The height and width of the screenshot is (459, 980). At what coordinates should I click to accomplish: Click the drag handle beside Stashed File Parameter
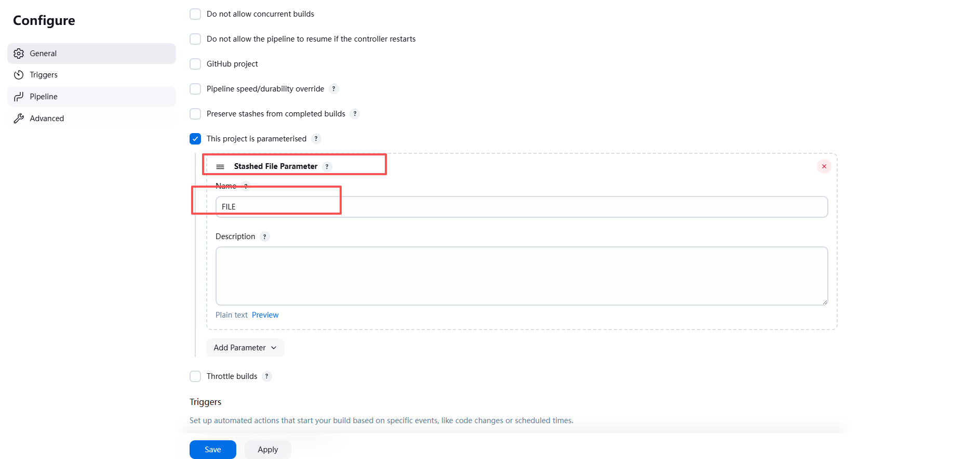(x=220, y=166)
